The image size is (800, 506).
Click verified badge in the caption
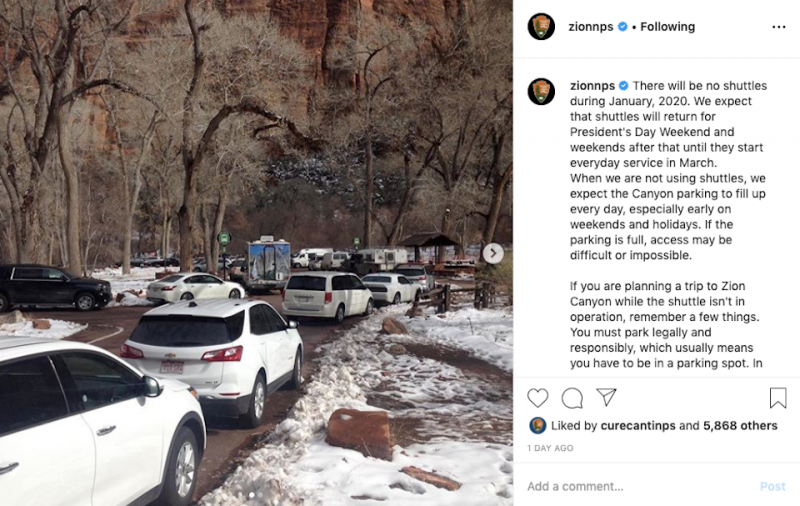tap(623, 86)
